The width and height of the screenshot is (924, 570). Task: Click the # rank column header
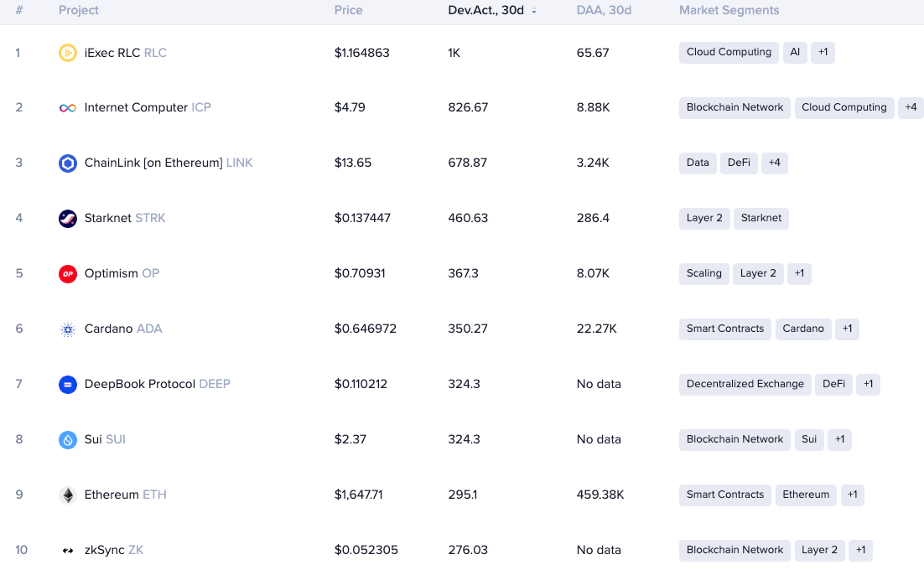point(18,10)
